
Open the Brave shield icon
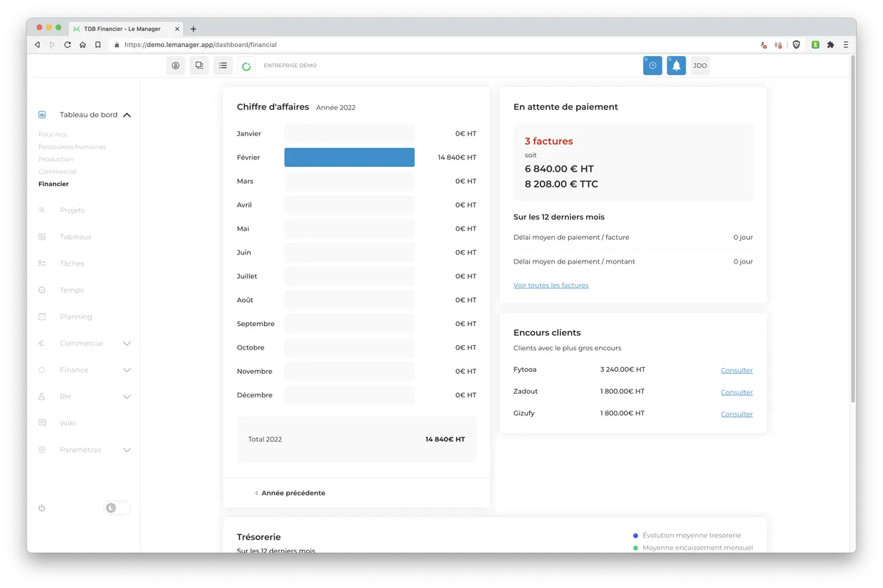point(796,45)
